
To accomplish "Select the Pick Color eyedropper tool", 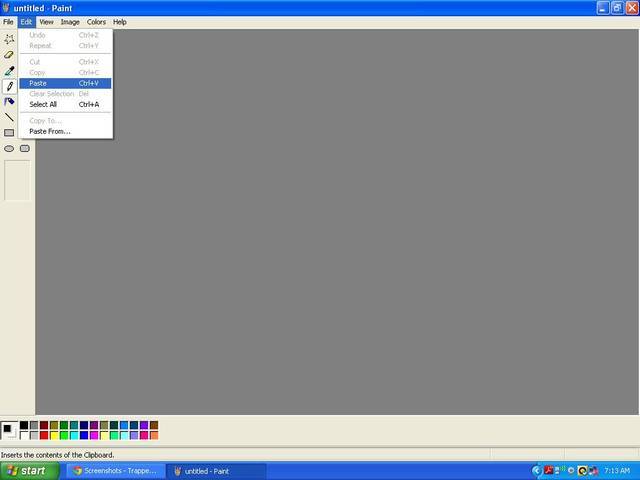I will point(9,71).
